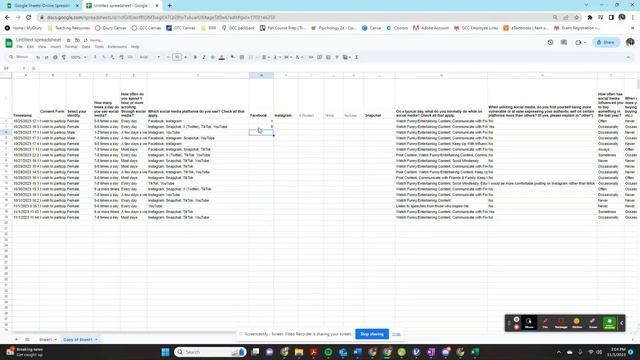Decrease the font size with minus button
This screenshot has width=640, height=360.
168,58
